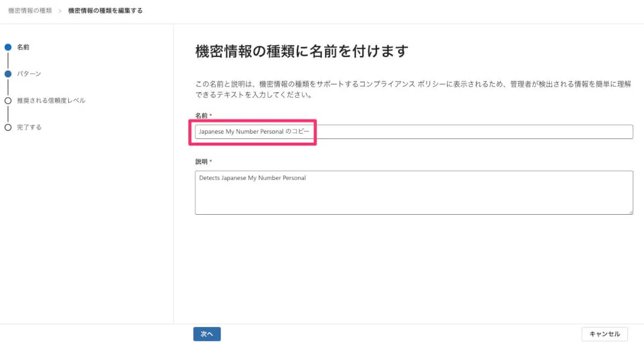Open the 完了する step label

[x=29, y=127]
